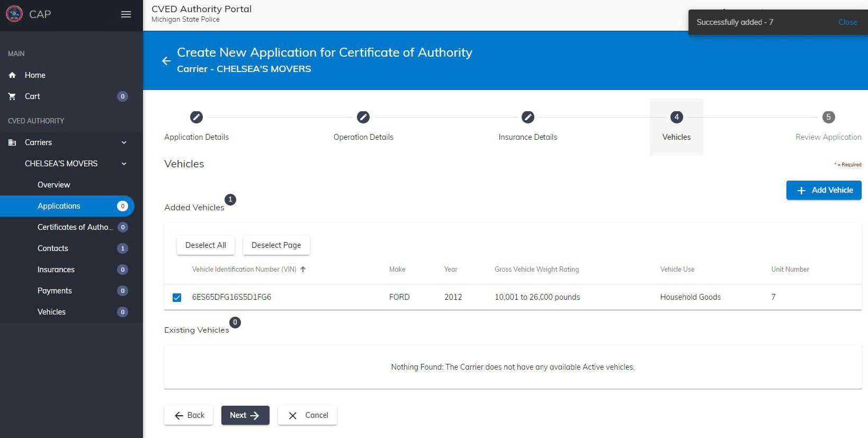
Task: Click the FORD make cell
Action: tap(399, 297)
